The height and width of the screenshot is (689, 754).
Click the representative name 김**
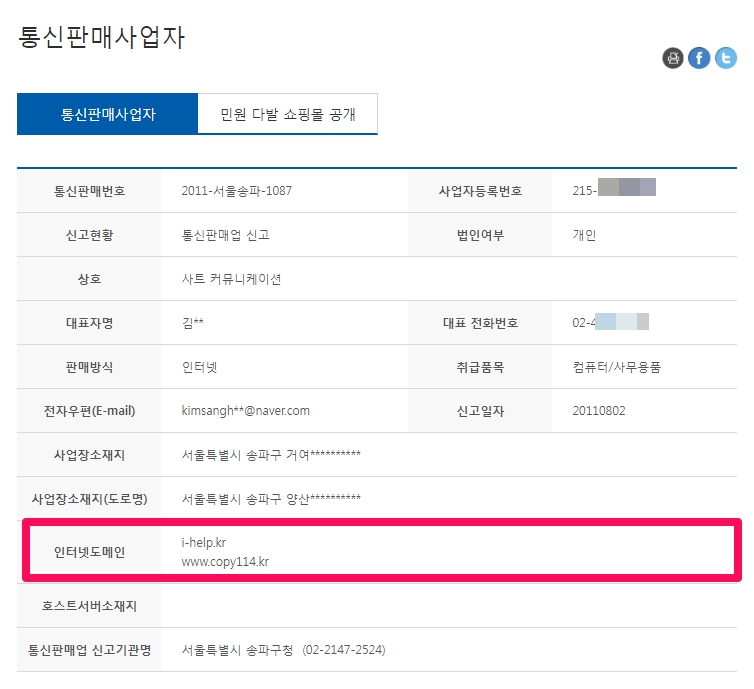point(193,323)
